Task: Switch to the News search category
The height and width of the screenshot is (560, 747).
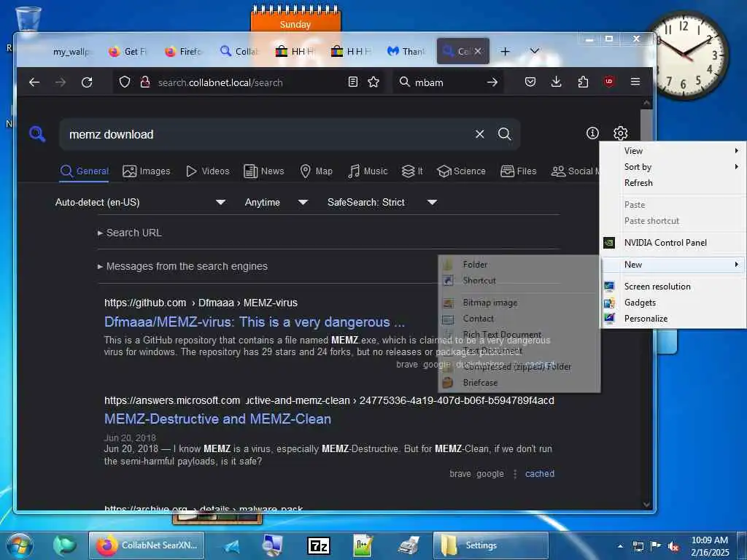Action: [263, 171]
